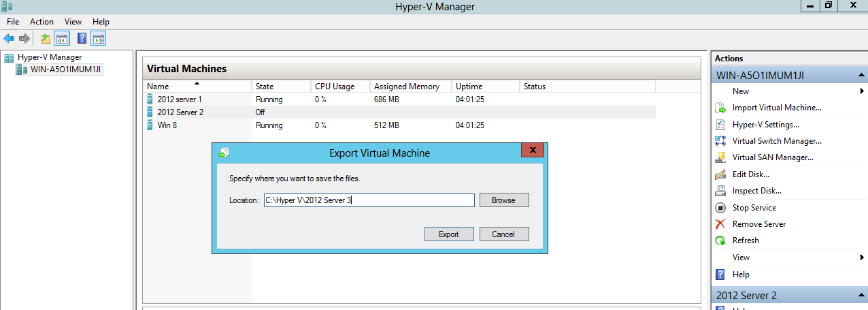Click the Inspect Disk... action
868x310 pixels.
tap(756, 191)
